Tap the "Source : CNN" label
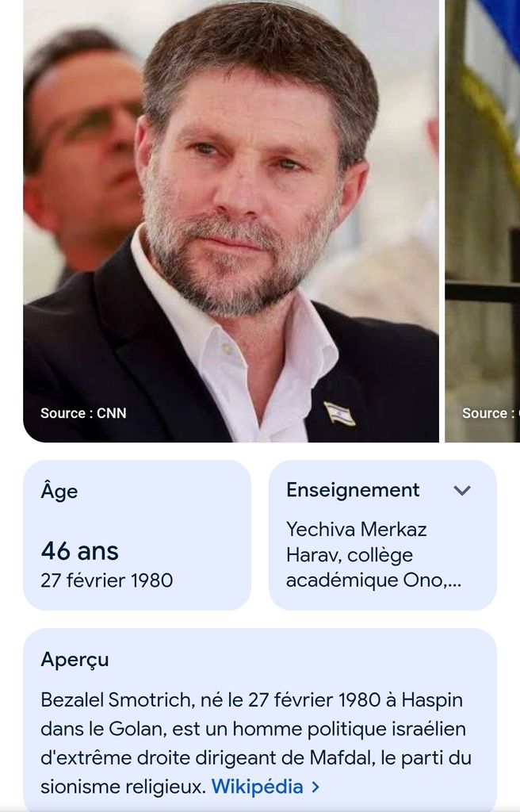The height and width of the screenshot is (812, 520). [83, 413]
